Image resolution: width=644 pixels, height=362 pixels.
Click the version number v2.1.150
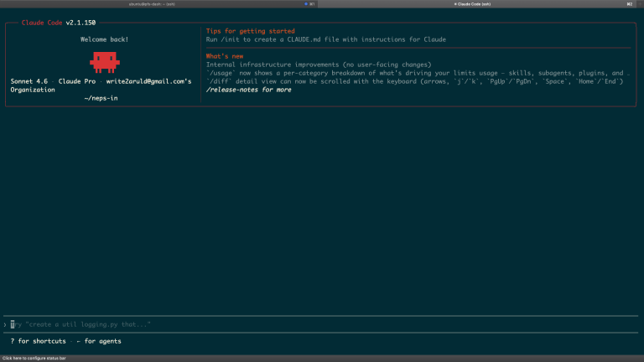coord(80,23)
